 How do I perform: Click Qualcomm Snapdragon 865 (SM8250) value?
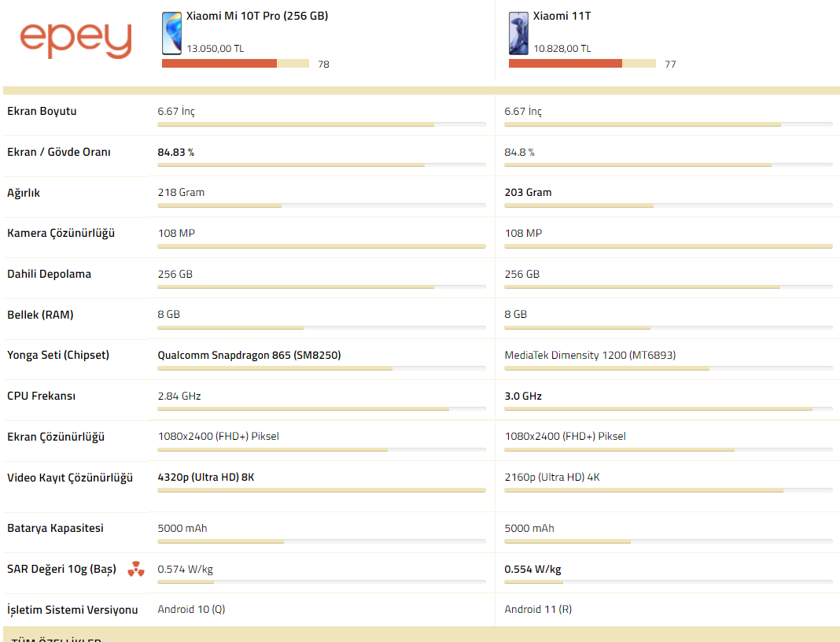tap(249, 356)
